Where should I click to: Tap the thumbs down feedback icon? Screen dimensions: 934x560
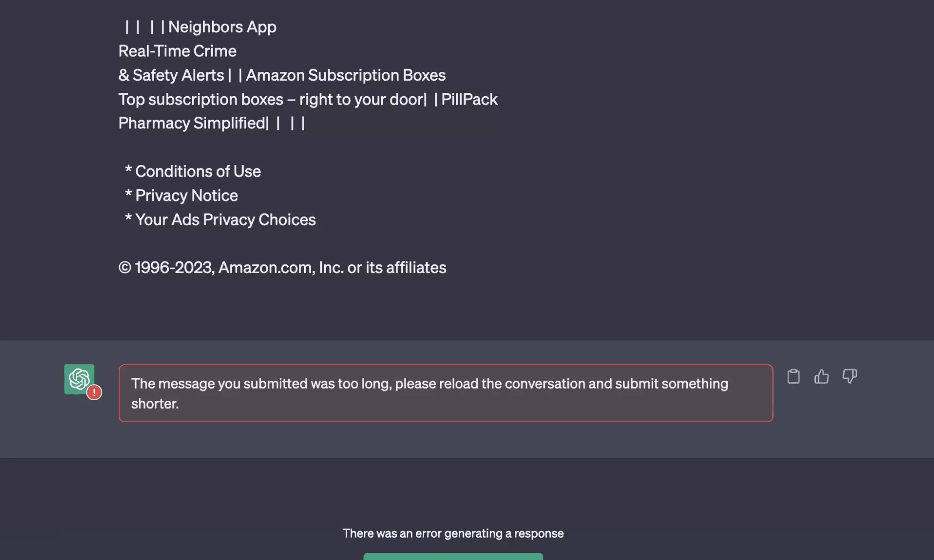[850, 376]
